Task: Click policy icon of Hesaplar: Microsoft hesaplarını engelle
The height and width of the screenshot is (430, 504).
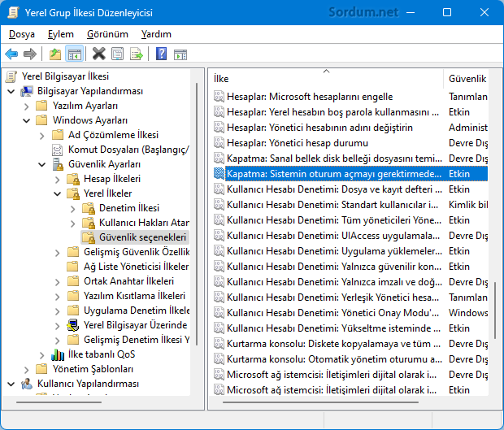Action: (x=219, y=97)
